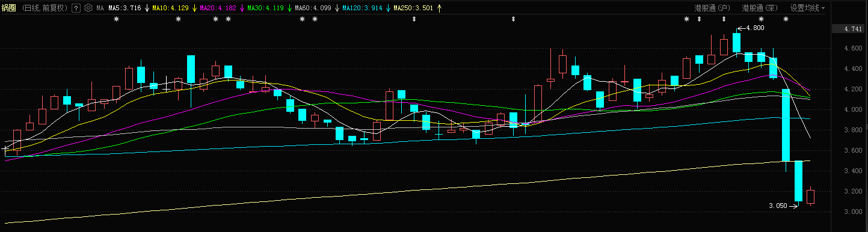Click the double-arrow marker above the 4.800 high
The height and width of the screenshot is (232, 868).
[724, 19]
